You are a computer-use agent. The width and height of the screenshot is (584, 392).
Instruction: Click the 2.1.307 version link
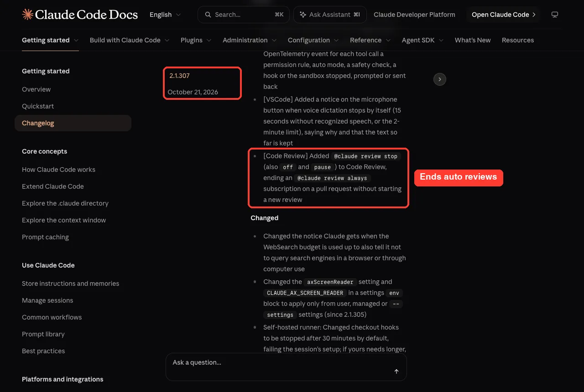click(179, 76)
